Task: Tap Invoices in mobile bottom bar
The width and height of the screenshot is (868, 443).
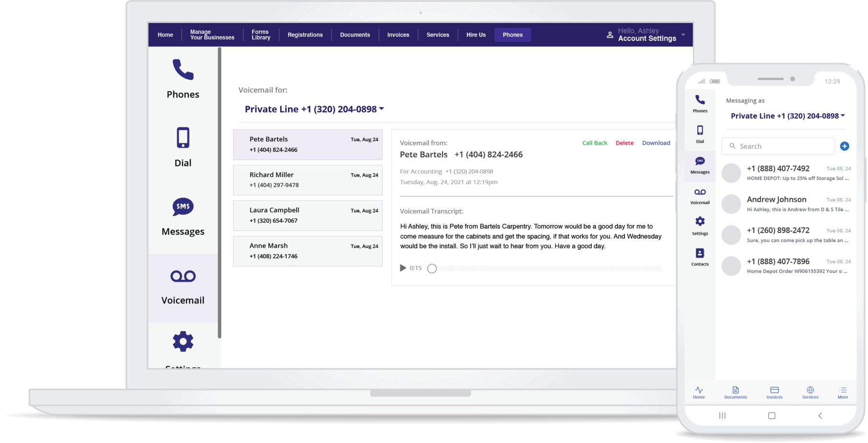Action: [x=774, y=393]
